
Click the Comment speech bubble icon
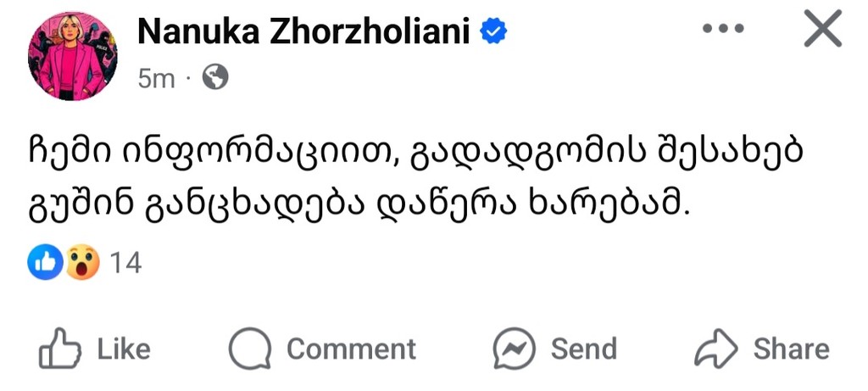(250, 349)
